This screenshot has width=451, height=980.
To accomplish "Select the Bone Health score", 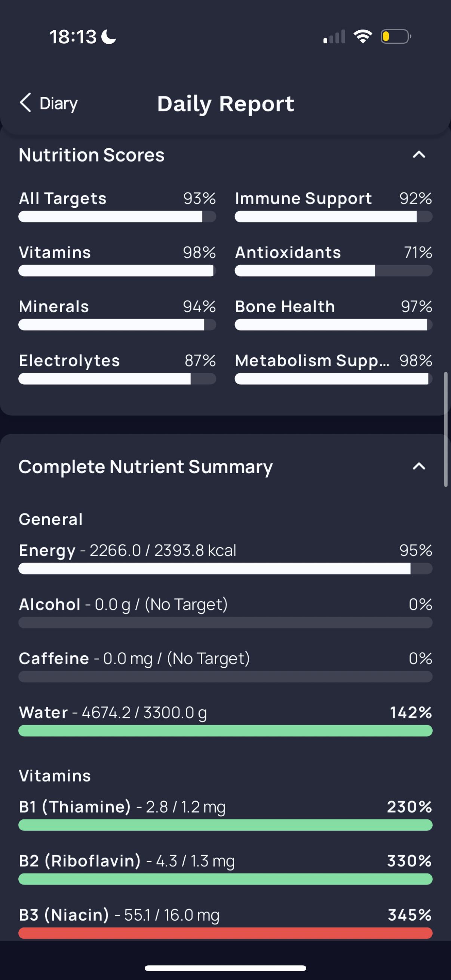I will (x=334, y=314).
